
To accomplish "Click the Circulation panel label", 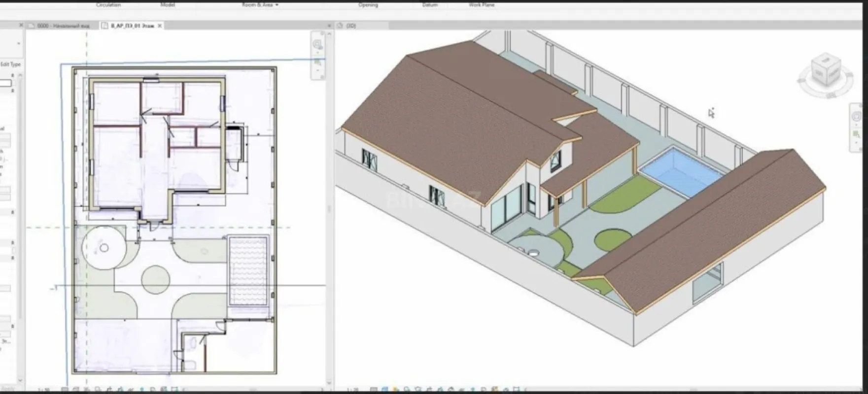I will [108, 5].
